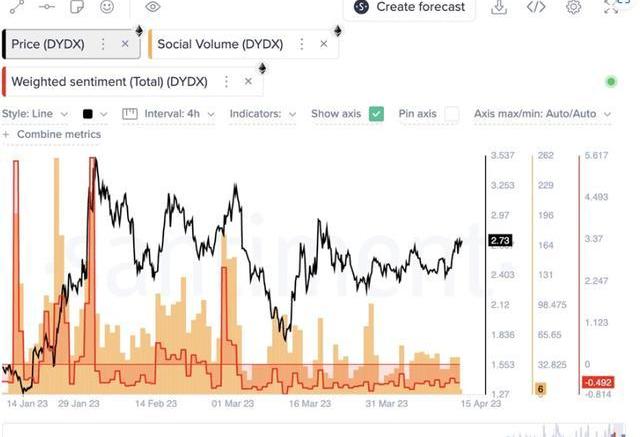Click the download icon
This screenshot has width=640, height=437.
[499, 8]
